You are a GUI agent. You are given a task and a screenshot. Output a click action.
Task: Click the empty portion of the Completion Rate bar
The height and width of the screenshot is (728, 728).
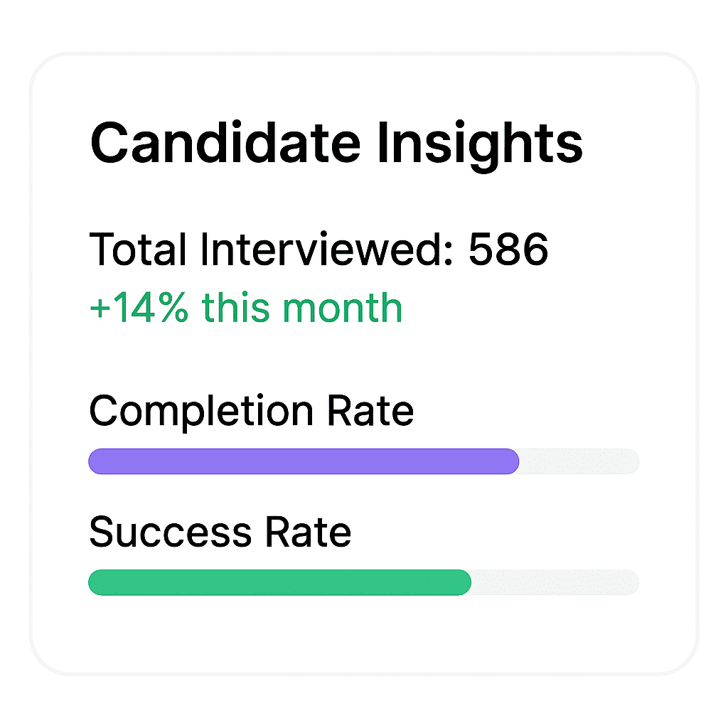click(x=579, y=461)
